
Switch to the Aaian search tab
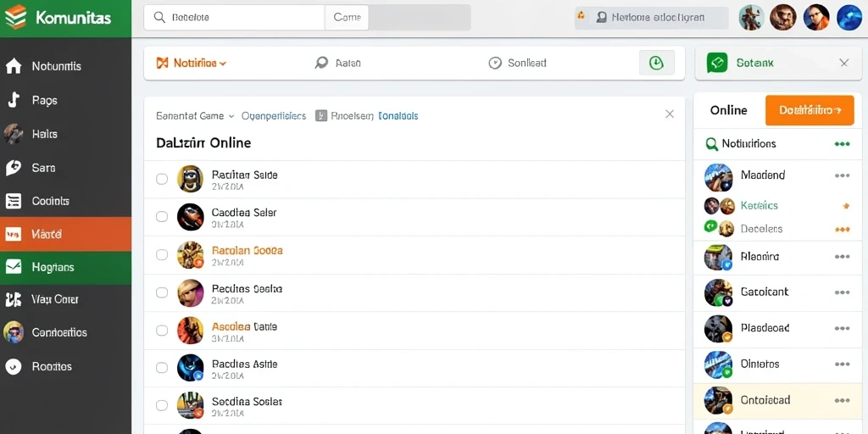coord(337,63)
